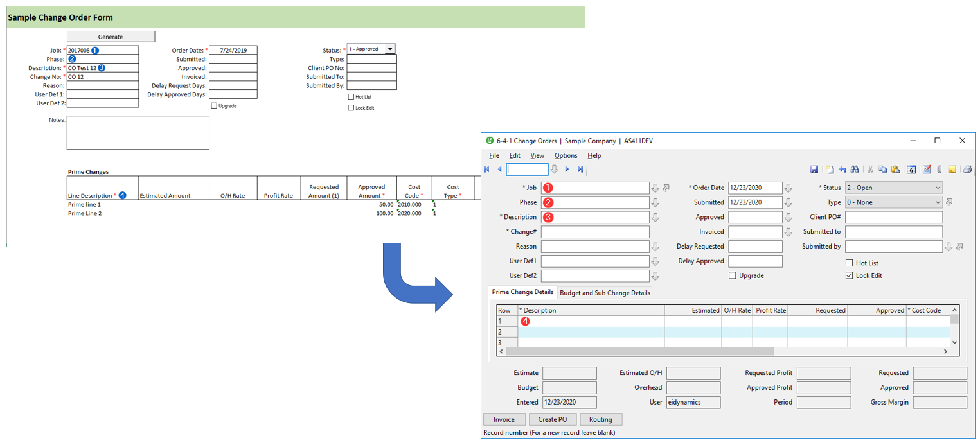Click the calendar icon in toolbar

pyautogui.click(x=911, y=170)
